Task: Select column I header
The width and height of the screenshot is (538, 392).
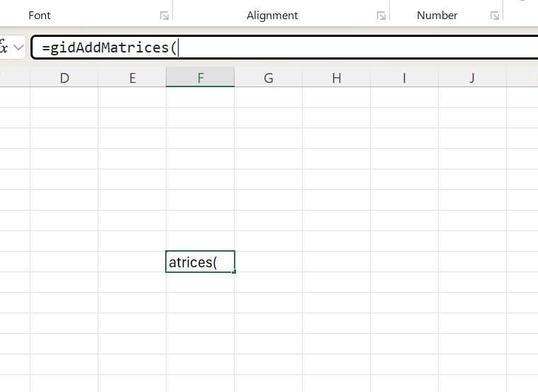Action: click(405, 78)
